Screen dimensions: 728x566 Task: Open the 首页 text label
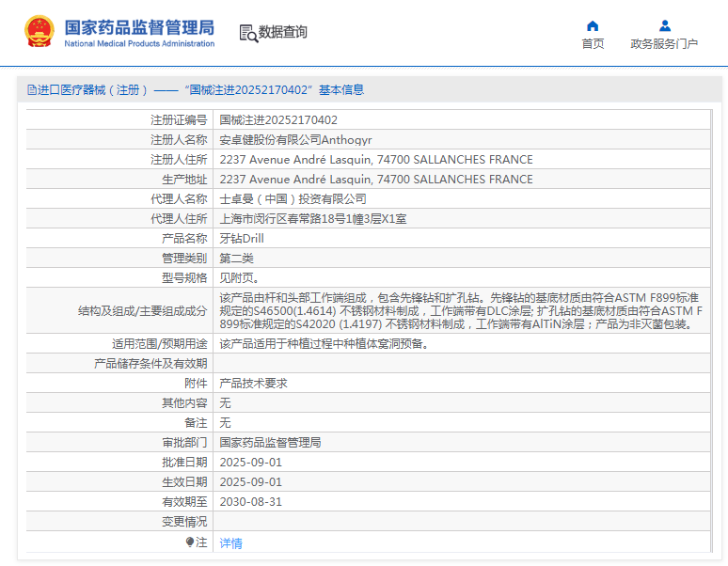(x=593, y=44)
